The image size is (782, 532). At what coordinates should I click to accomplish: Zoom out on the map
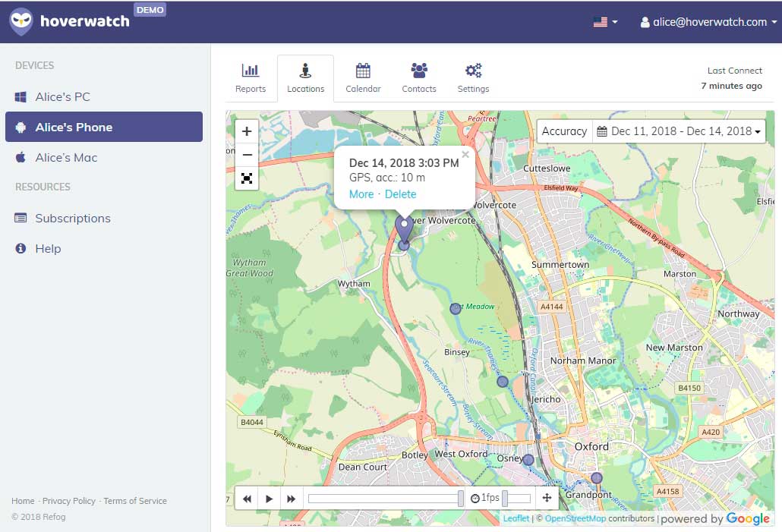(x=247, y=155)
